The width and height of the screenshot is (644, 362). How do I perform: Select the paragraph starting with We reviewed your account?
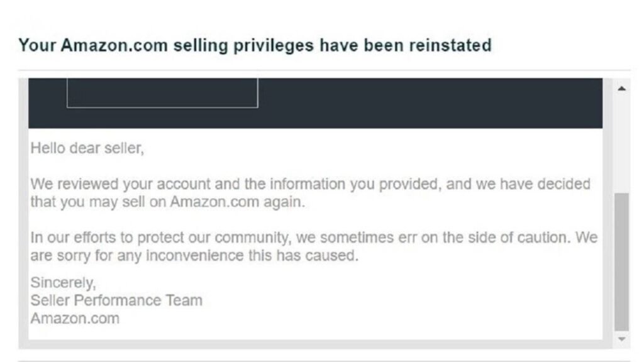click(311, 193)
